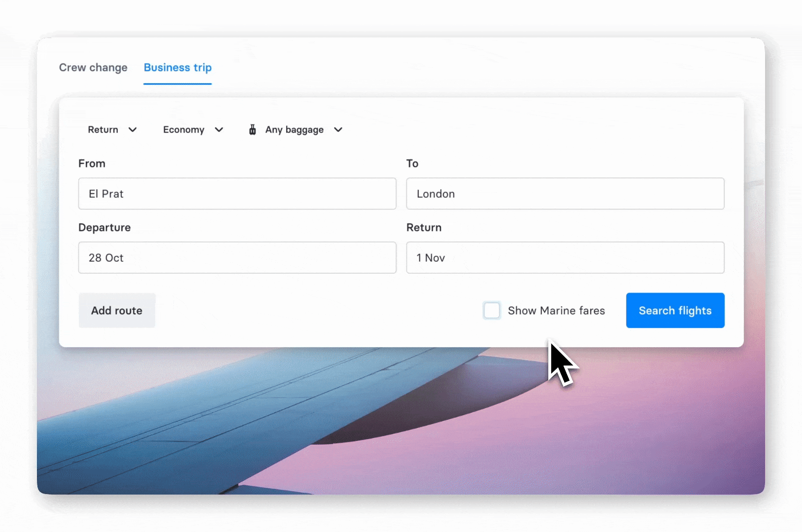Open the Return trip type dropdown
Image resolution: width=802 pixels, height=532 pixels.
click(x=103, y=130)
